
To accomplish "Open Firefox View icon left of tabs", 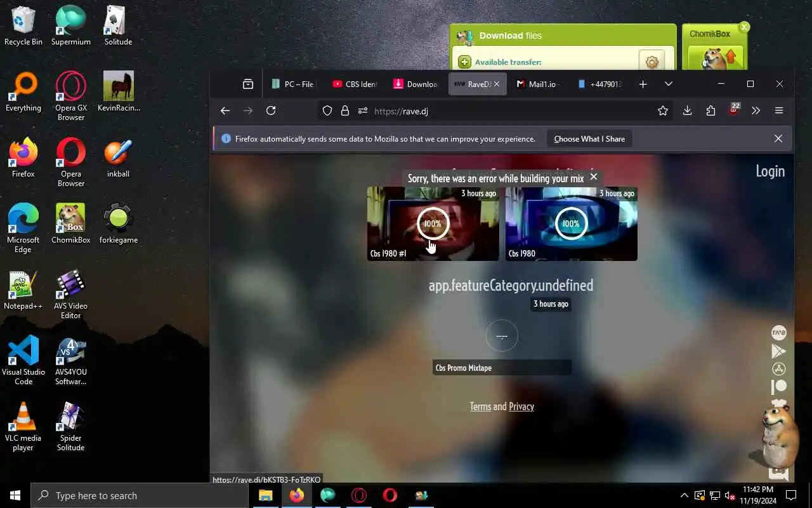I will pos(248,84).
